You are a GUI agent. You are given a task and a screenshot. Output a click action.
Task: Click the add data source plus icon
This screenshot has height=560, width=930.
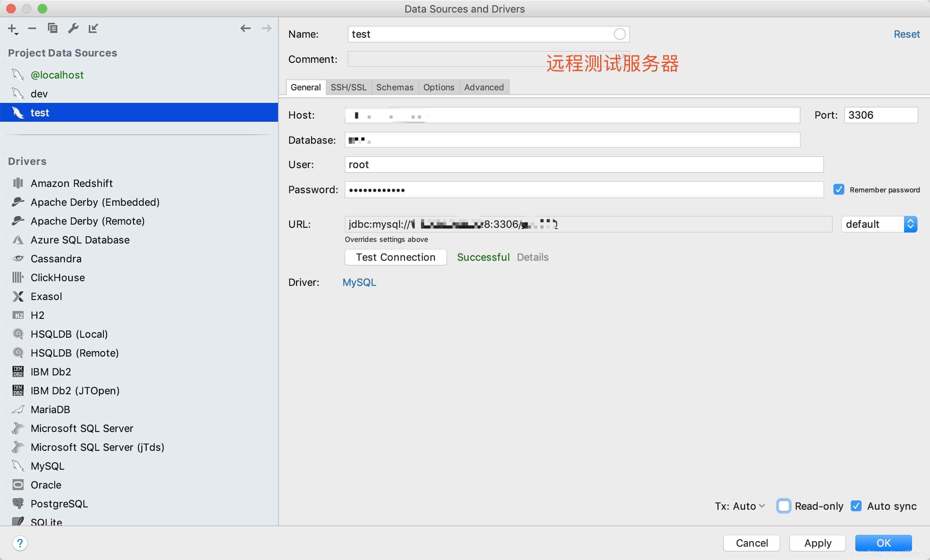coord(12,28)
